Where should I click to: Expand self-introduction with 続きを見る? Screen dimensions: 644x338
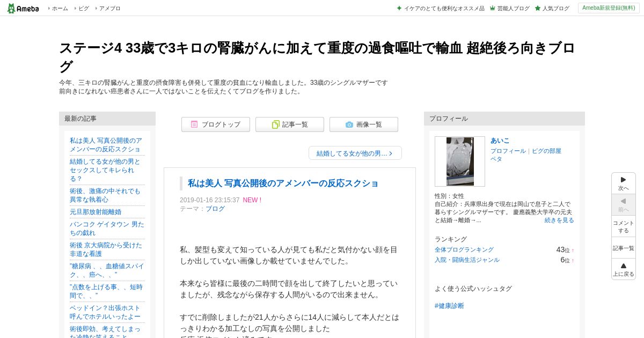click(x=559, y=221)
